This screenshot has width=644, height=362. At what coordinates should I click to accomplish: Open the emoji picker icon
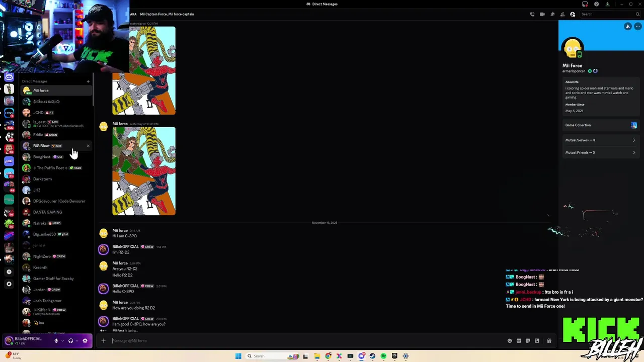point(510,341)
